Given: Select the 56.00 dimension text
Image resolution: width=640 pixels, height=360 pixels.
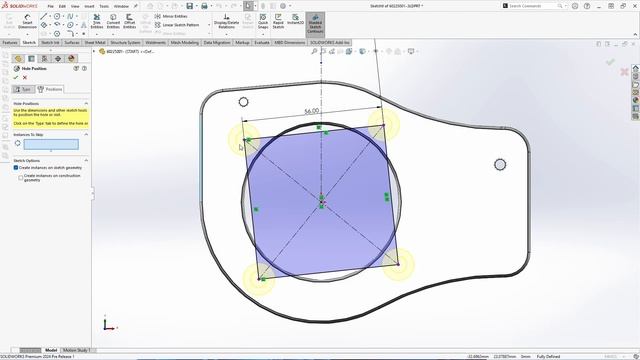Looking at the screenshot, I should pyautogui.click(x=312, y=111).
